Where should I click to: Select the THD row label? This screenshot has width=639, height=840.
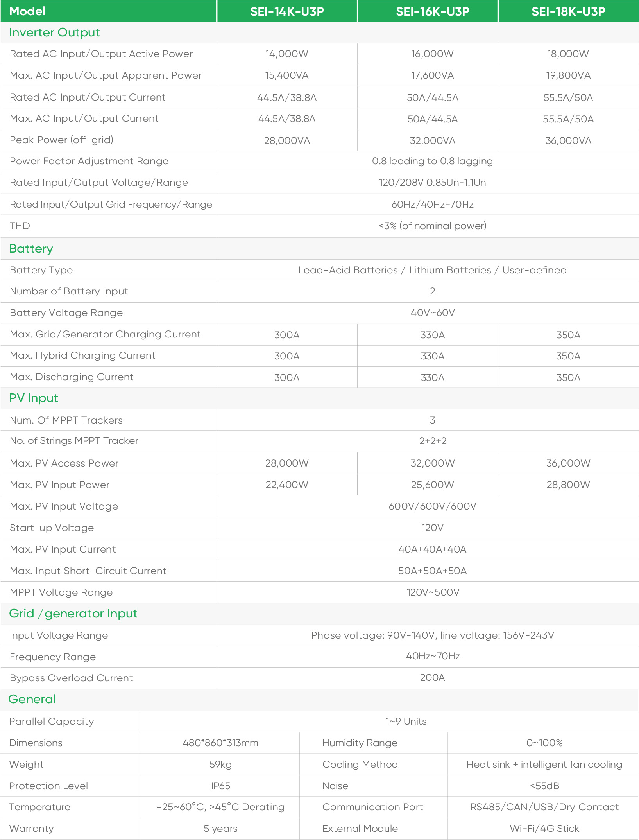[20, 226]
